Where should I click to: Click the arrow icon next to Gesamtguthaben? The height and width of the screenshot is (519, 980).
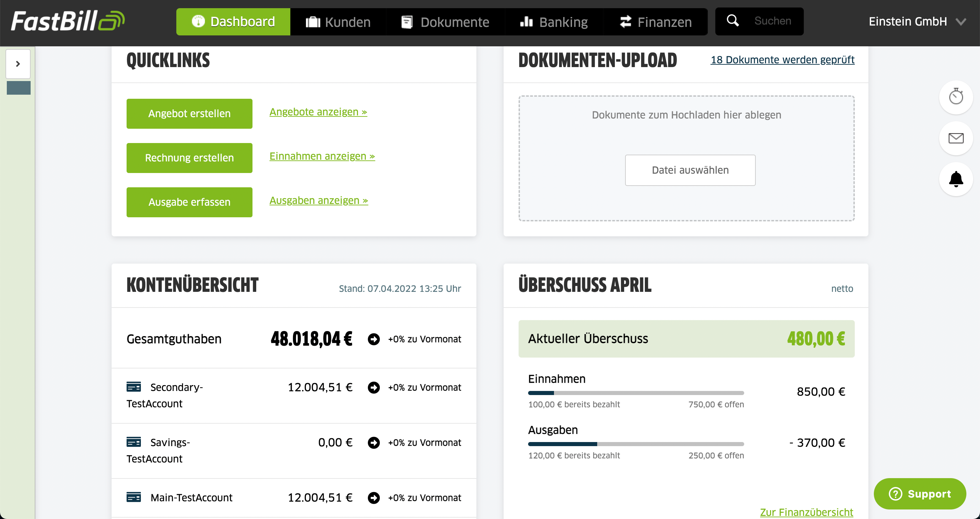click(x=373, y=339)
